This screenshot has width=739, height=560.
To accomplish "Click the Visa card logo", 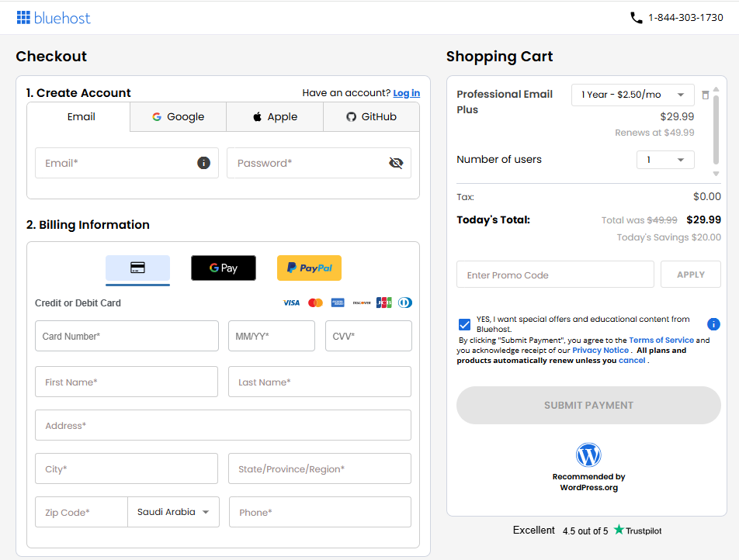I will 291,302.
